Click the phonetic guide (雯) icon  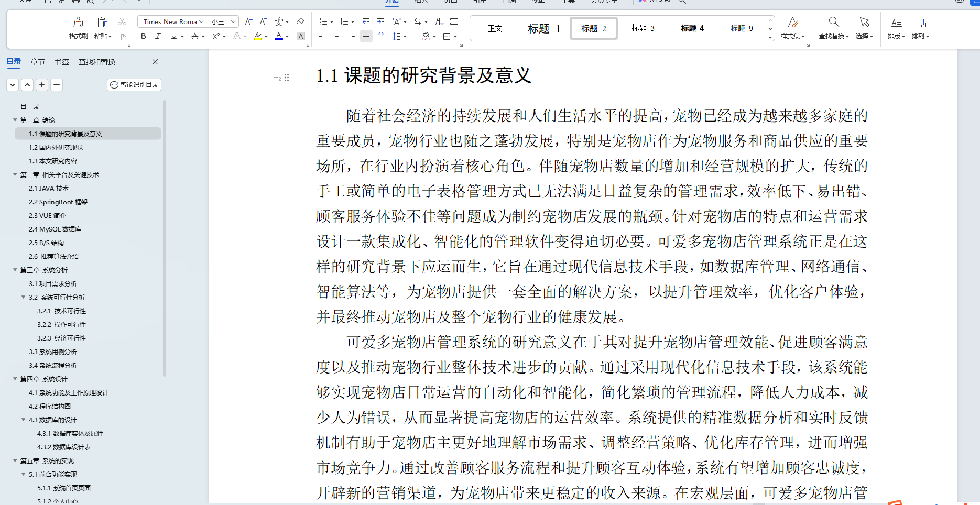(x=279, y=21)
